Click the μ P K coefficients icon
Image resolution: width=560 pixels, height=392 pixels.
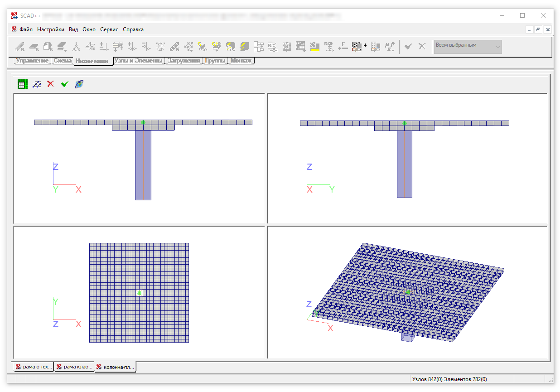click(389, 46)
